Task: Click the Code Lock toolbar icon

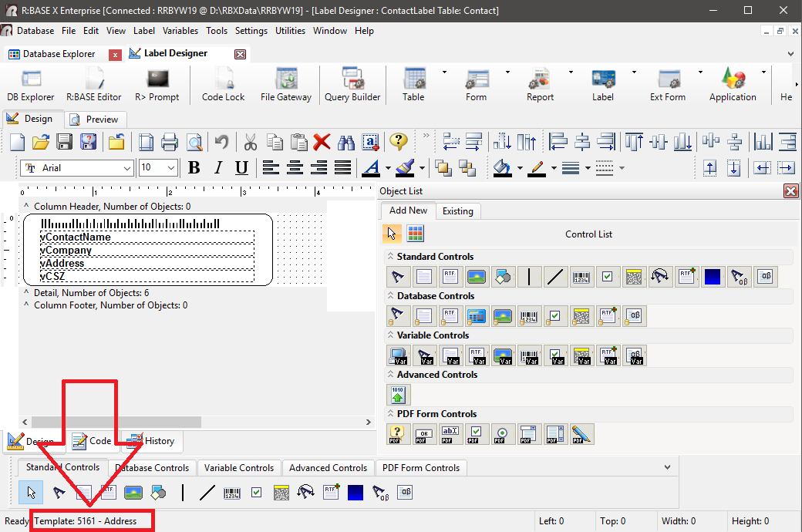Action: (223, 84)
